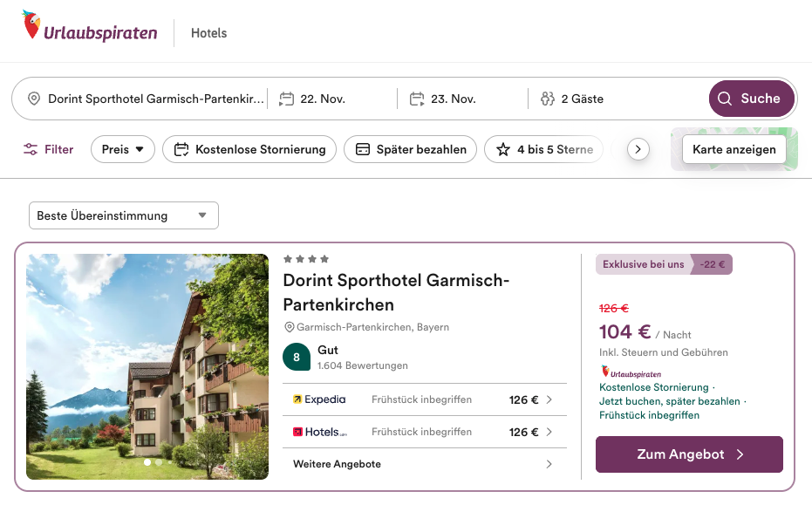
Task: Click the check-out calendar icon
Action: coord(417,99)
